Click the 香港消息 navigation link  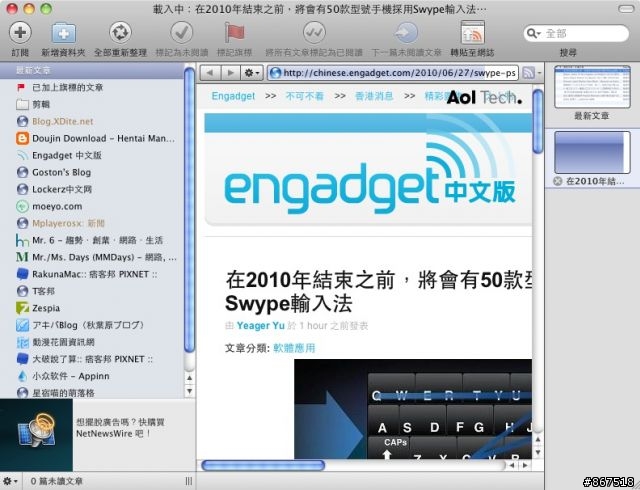tap(374, 96)
